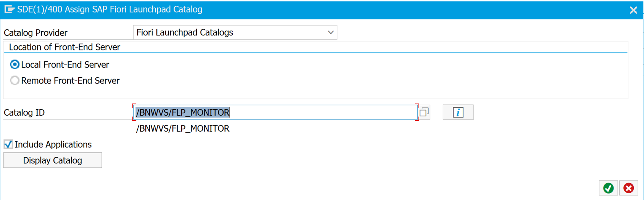Click the Remote Front-End Server label text

coord(70,81)
